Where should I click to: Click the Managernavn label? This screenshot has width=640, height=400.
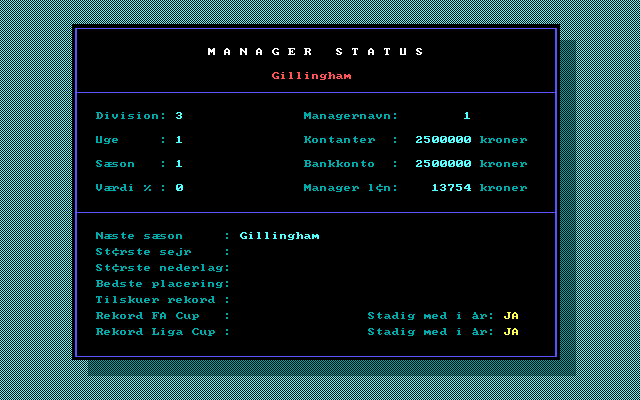point(351,116)
